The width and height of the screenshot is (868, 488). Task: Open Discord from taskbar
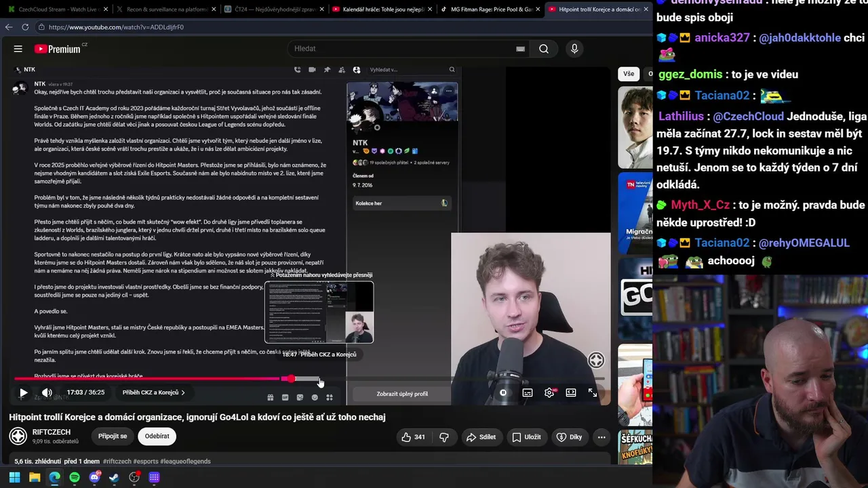pyautogui.click(x=94, y=477)
